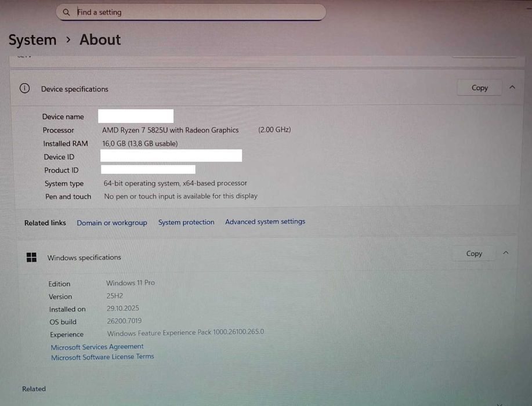Select the installed on date 29.10.2025
This screenshot has height=406, width=532.
click(123, 308)
